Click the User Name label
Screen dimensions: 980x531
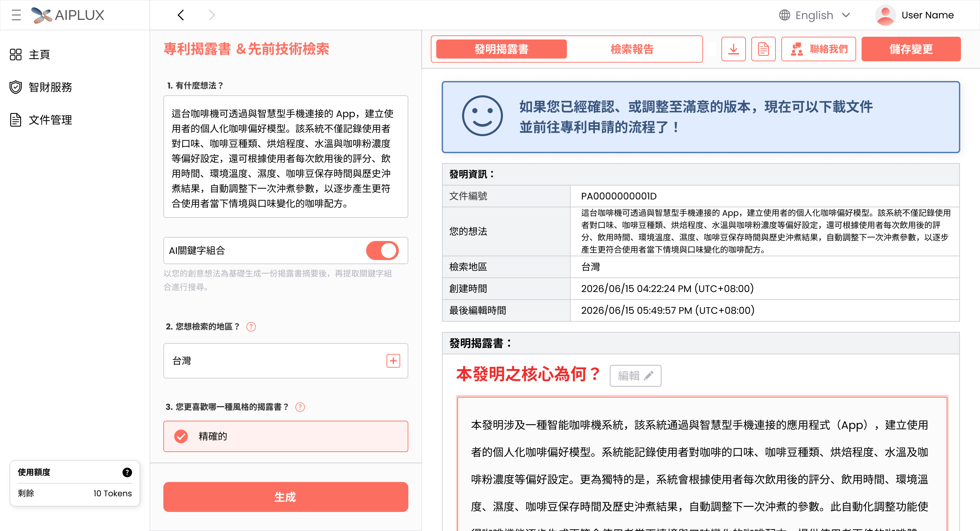point(928,15)
